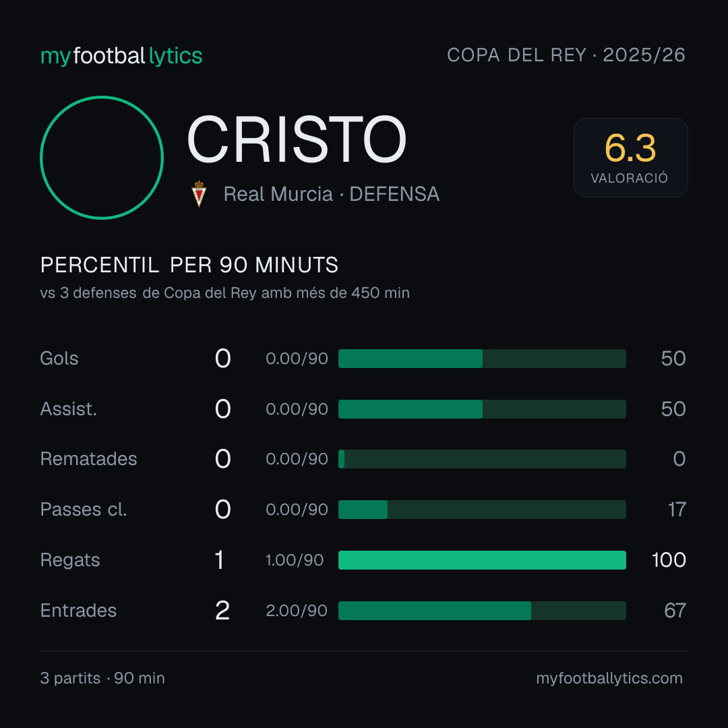
Task: Click the Real Murcia club crest icon
Action: (x=199, y=193)
